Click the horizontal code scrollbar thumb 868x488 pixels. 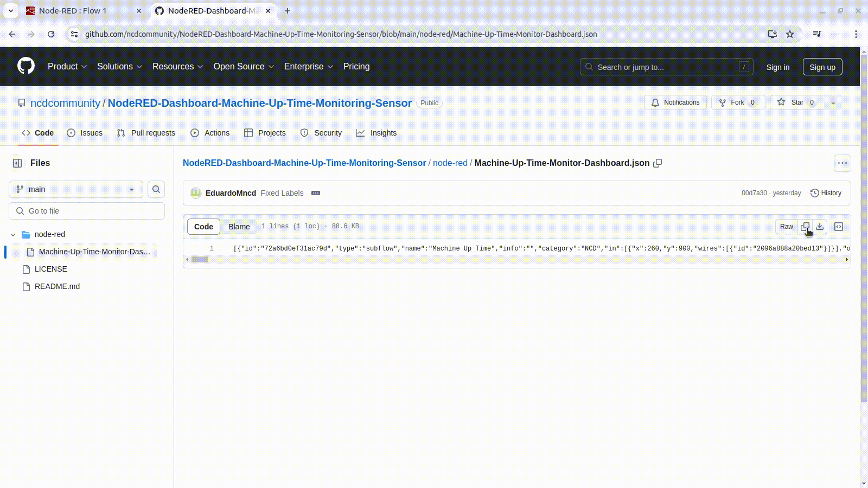click(x=200, y=260)
